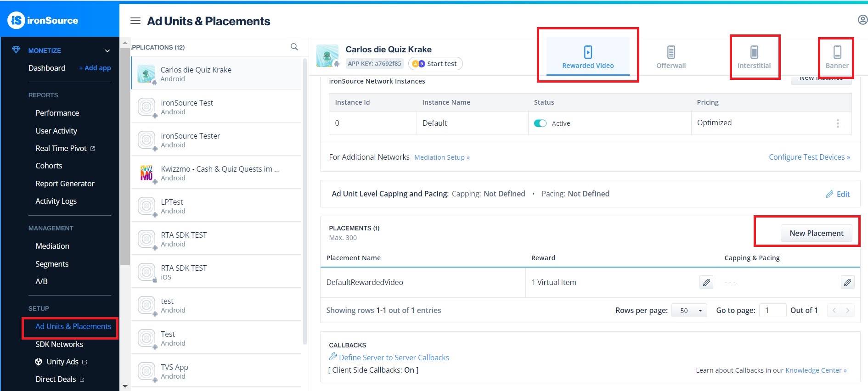Go to previous placements page
Screen dimensions: 868x391
(834, 311)
